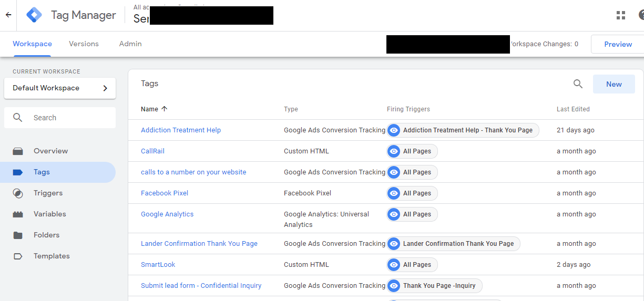This screenshot has height=301, width=644.
Task: Click the search magnifier in Tags panel
Action: (578, 84)
